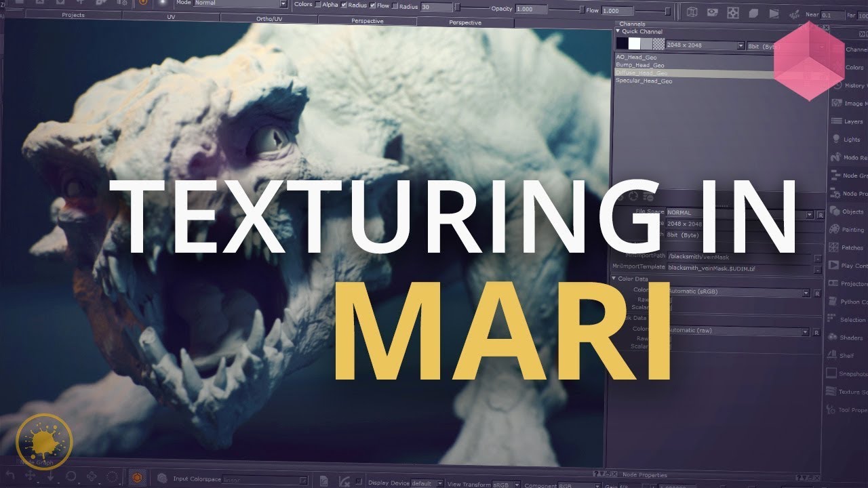The image size is (868, 488).
Task: Switch to the second Perspective tab
Action: (x=465, y=22)
